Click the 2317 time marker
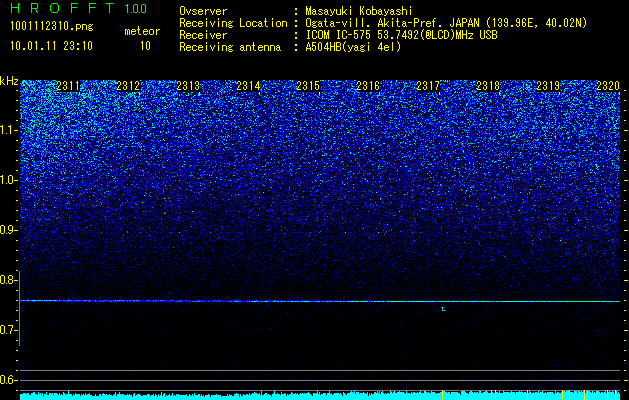629x400 pixels. [428, 86]
